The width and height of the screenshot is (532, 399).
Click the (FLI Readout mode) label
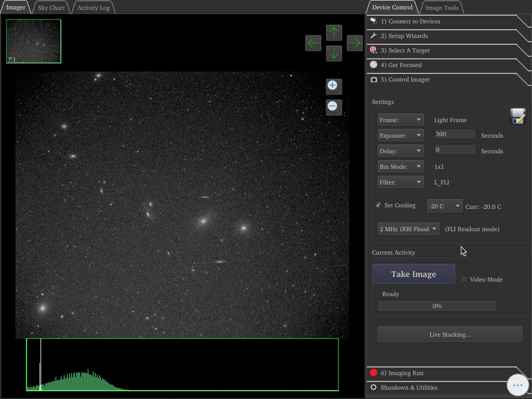pos(472,229)
